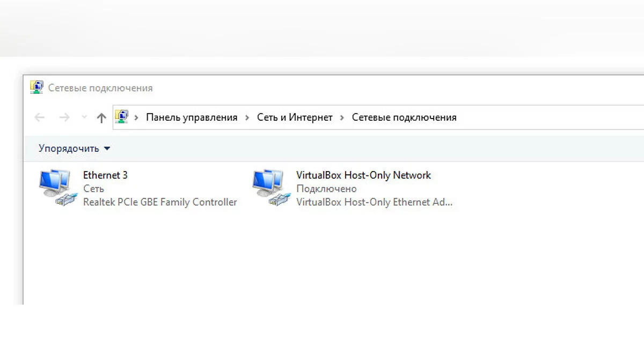Go up one level with Up arrow

point(101,118)
